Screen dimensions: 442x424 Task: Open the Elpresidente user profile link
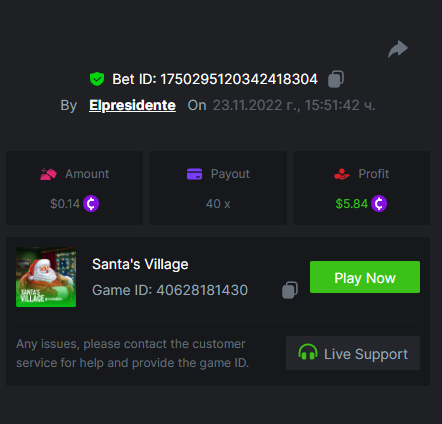132,105
